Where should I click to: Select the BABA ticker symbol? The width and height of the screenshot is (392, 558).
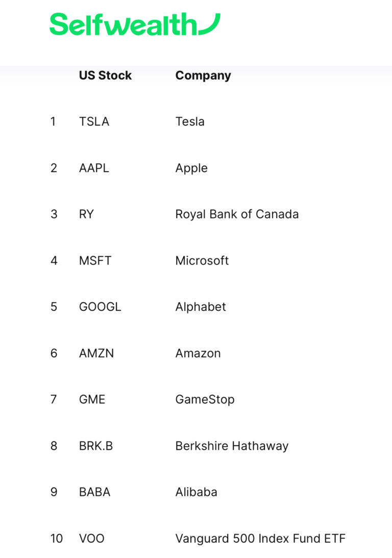coord(94,492)
